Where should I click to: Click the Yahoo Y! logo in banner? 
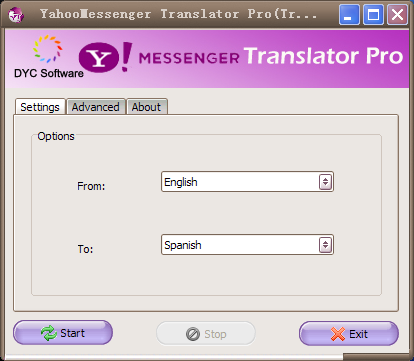[106, 57]
